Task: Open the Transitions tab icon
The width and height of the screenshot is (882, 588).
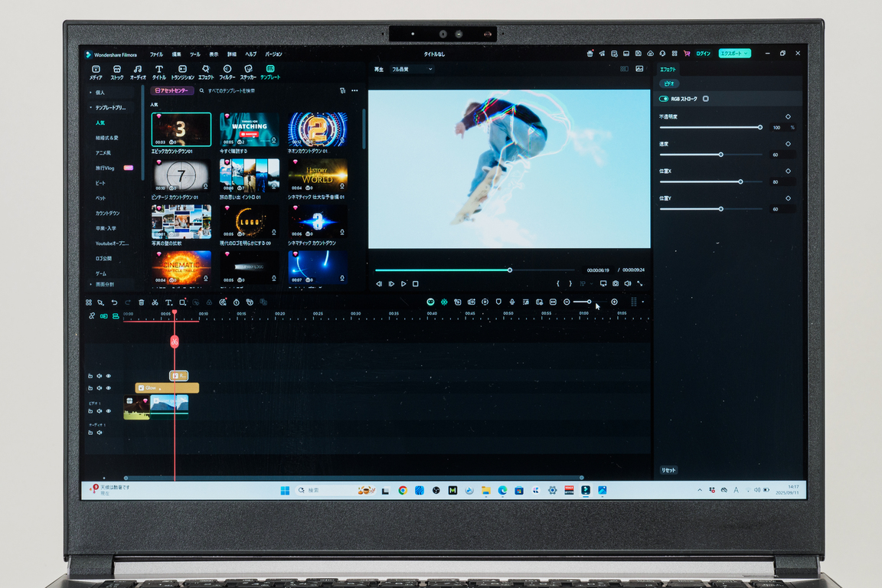Action: point(182,72)
